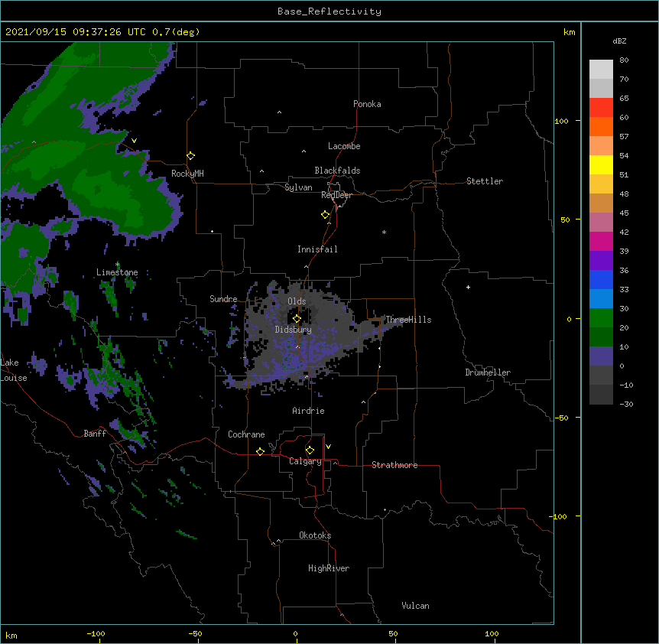This screenshot has height=644, width=659.
Task: Pick the red swatch in dBZ legend
Action: click(601, 108)
